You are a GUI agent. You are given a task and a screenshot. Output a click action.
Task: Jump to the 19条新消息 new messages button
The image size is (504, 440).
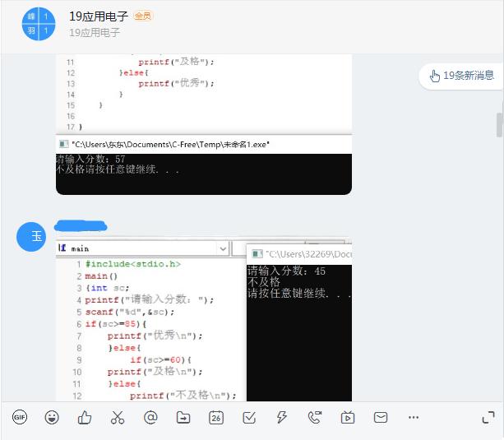(461, 76)
